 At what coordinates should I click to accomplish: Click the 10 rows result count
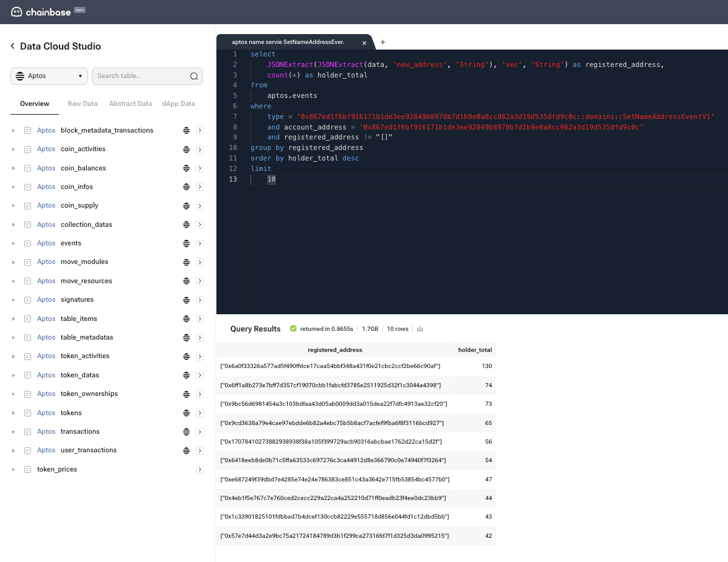coord(397,328)
